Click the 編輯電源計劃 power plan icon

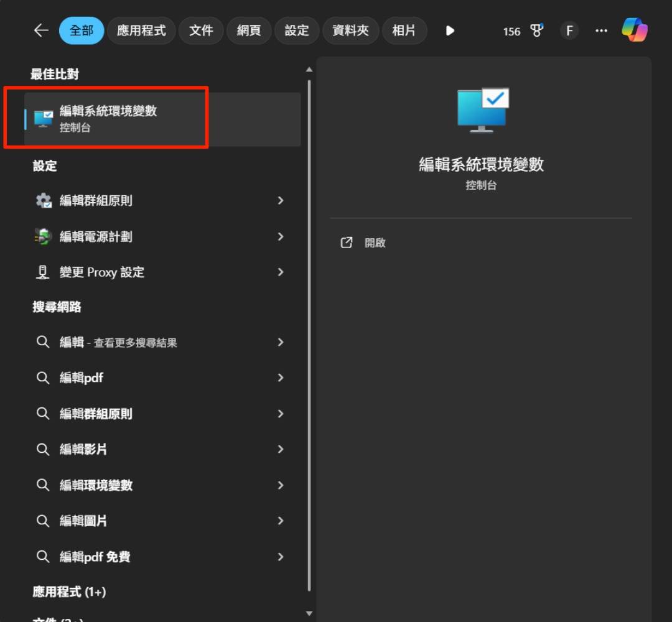(x=43, y=236)
